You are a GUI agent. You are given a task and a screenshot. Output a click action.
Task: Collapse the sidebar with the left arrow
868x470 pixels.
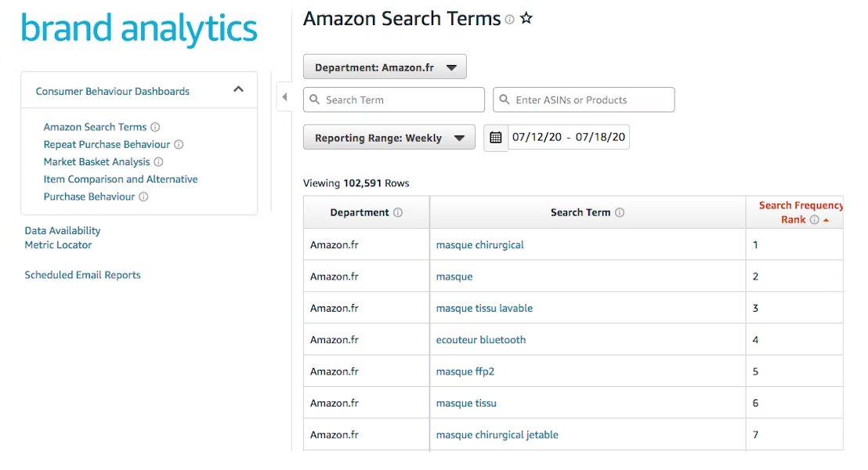tap(284, 97)
